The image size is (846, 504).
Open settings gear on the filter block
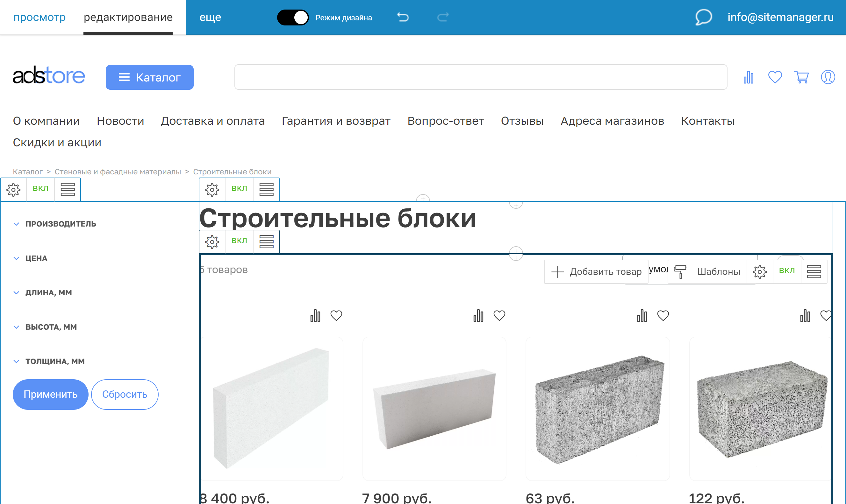[13, 190]
